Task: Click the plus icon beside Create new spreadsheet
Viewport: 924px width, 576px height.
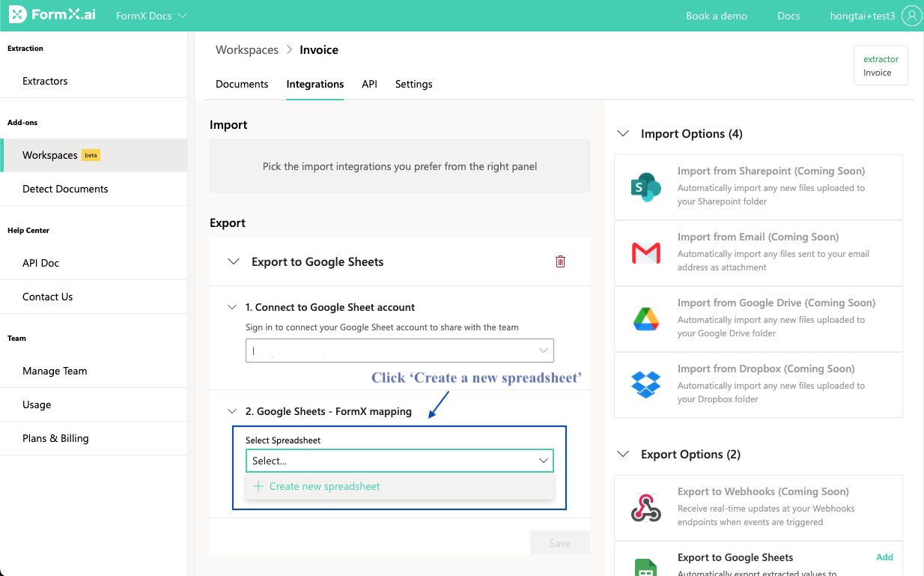Action: (258, 486)
